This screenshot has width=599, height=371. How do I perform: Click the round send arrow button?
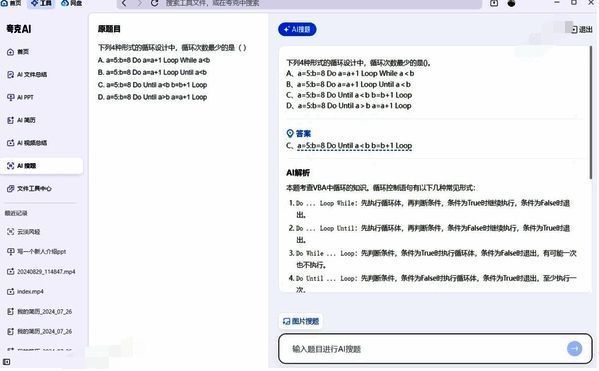574,348
